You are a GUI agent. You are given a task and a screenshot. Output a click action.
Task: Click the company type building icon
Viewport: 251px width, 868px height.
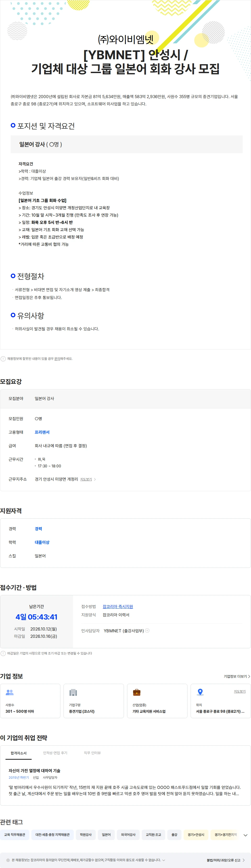click(73, 692)
